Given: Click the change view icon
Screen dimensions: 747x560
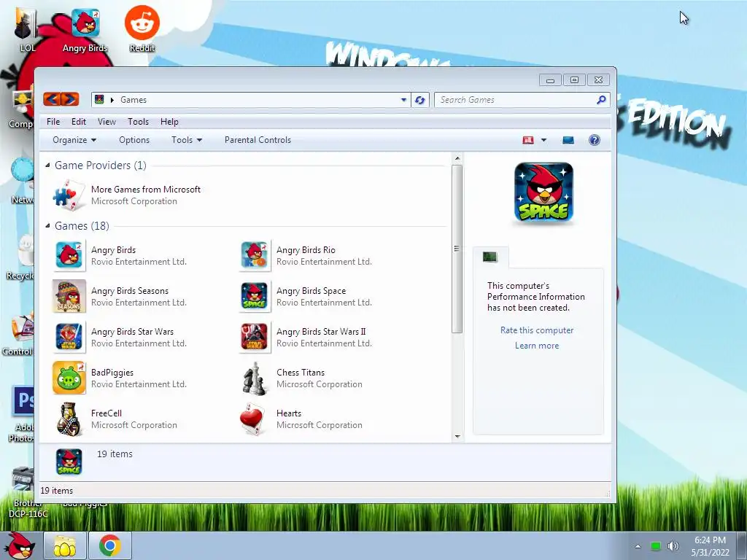Looking at the screenshot, I should 528,140.
